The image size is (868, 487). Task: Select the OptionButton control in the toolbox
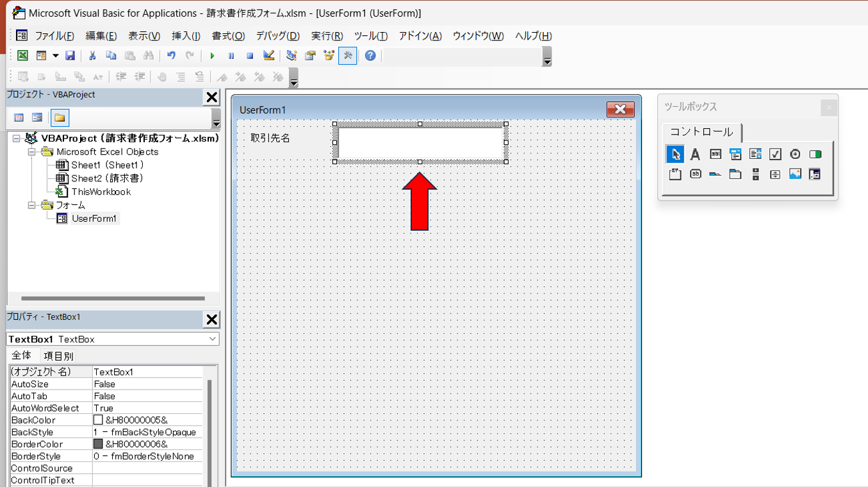795,154
